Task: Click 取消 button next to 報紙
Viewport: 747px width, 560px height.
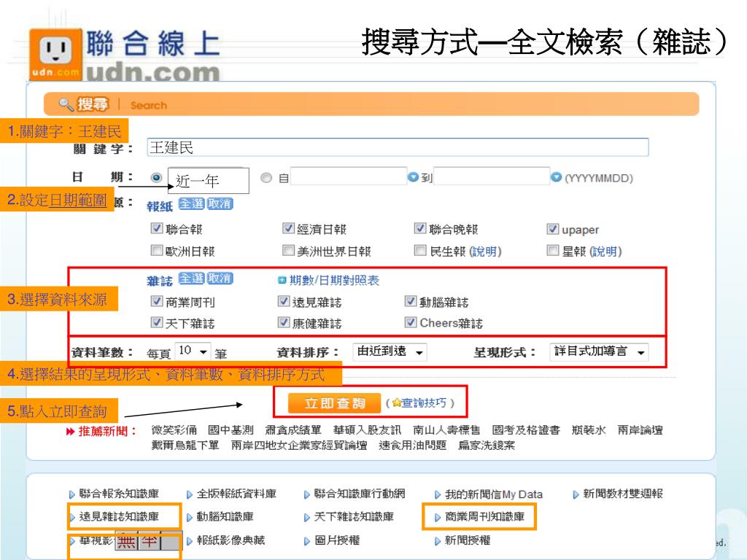Action: 220,204
